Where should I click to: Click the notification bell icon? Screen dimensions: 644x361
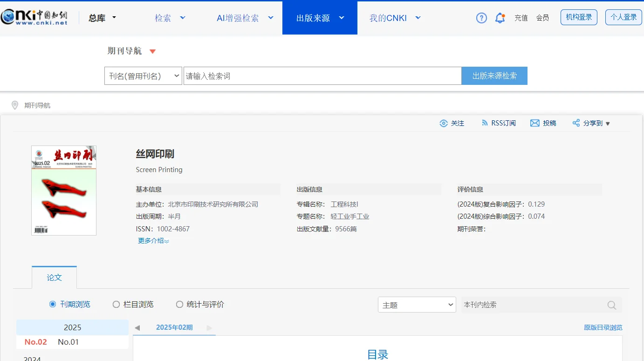[x=500, y=17]
